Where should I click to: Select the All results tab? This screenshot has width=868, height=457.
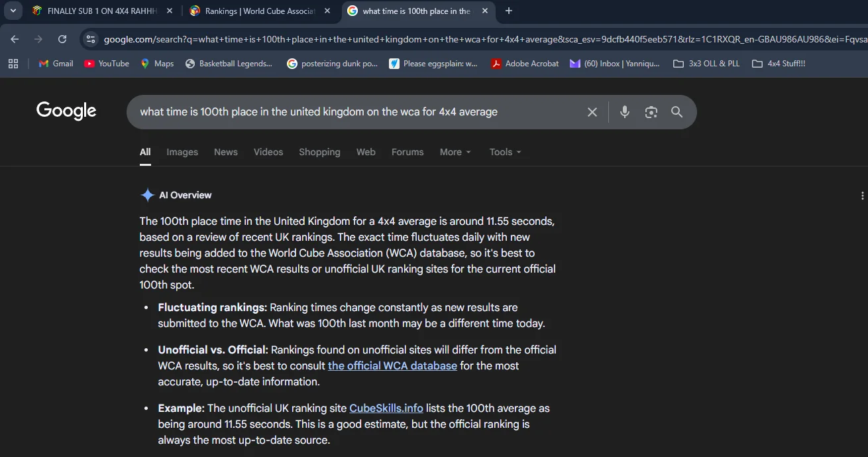pyautogui.click(x=145, y=152)
